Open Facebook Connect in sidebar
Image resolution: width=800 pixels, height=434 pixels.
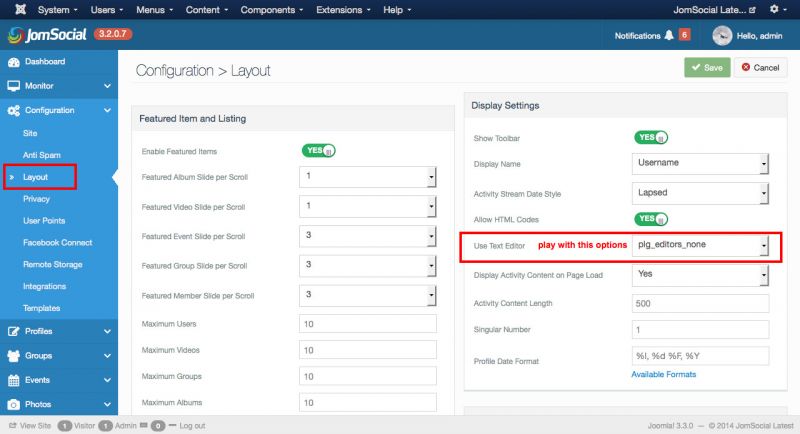point(58,243)
